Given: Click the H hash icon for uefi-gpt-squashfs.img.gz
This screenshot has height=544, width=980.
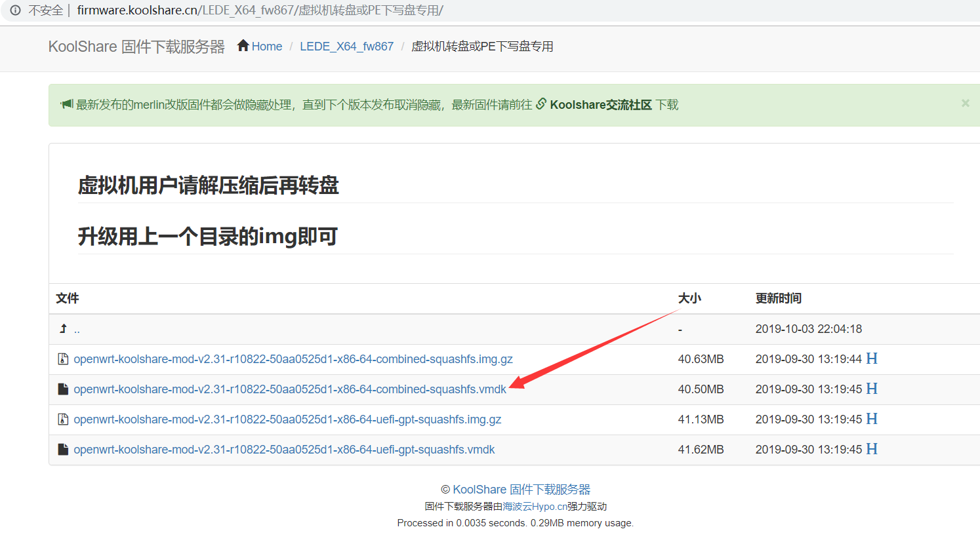Looking at the screenshot, I should tap(872, 419).
